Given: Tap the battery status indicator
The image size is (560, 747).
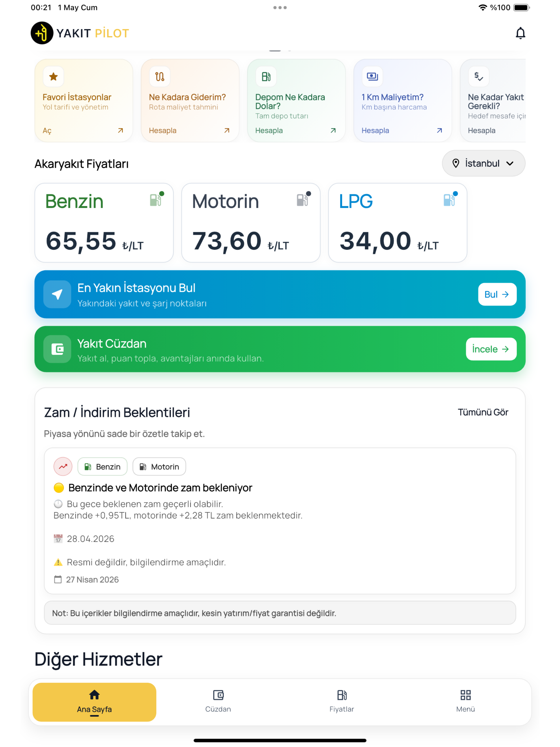Looking at the screenshot, I should [521, 7].
